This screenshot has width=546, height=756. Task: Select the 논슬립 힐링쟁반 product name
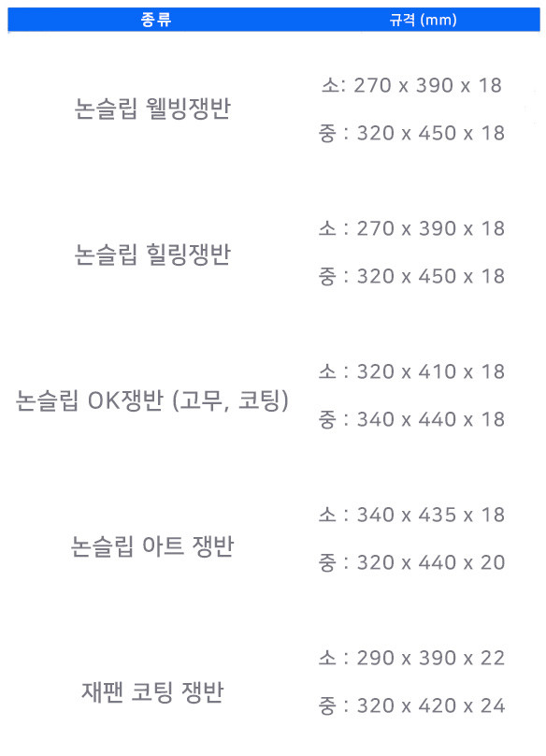coord(152,254)
